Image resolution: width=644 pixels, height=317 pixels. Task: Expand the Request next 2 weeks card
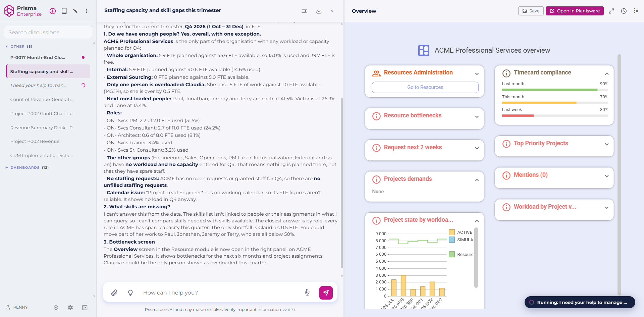click(x=477, y=148)
